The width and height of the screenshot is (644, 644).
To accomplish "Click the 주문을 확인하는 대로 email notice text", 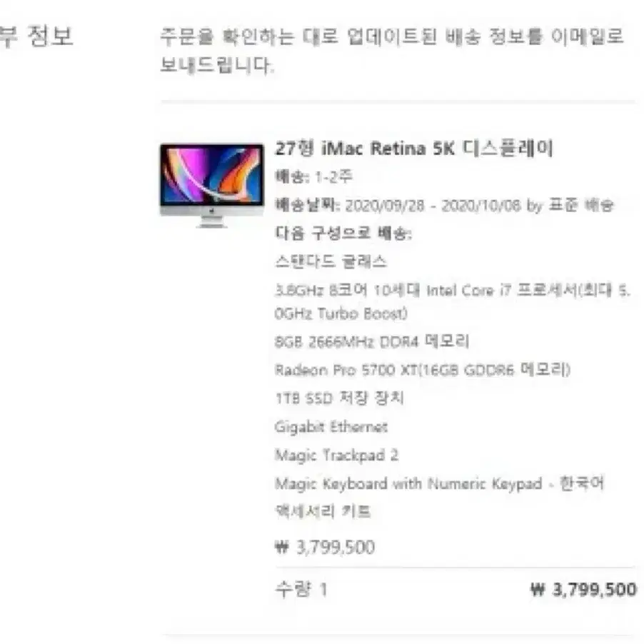I will tap(391, 51).
